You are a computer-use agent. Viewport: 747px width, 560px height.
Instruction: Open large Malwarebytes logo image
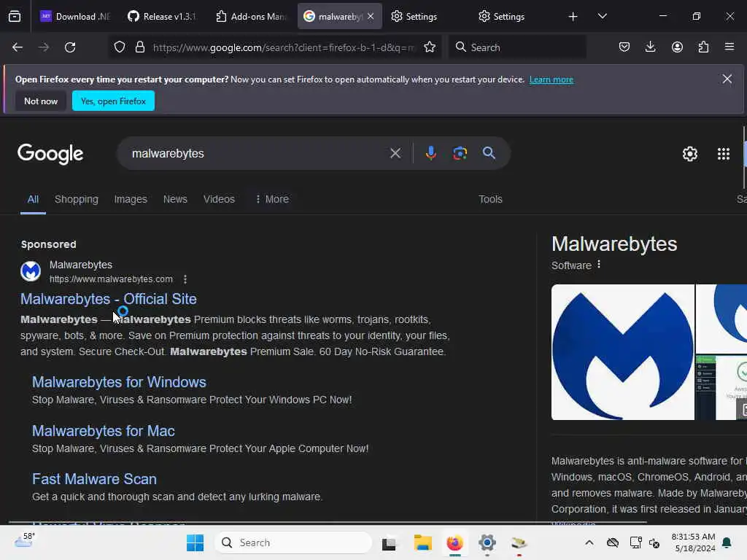click(623, 352)
